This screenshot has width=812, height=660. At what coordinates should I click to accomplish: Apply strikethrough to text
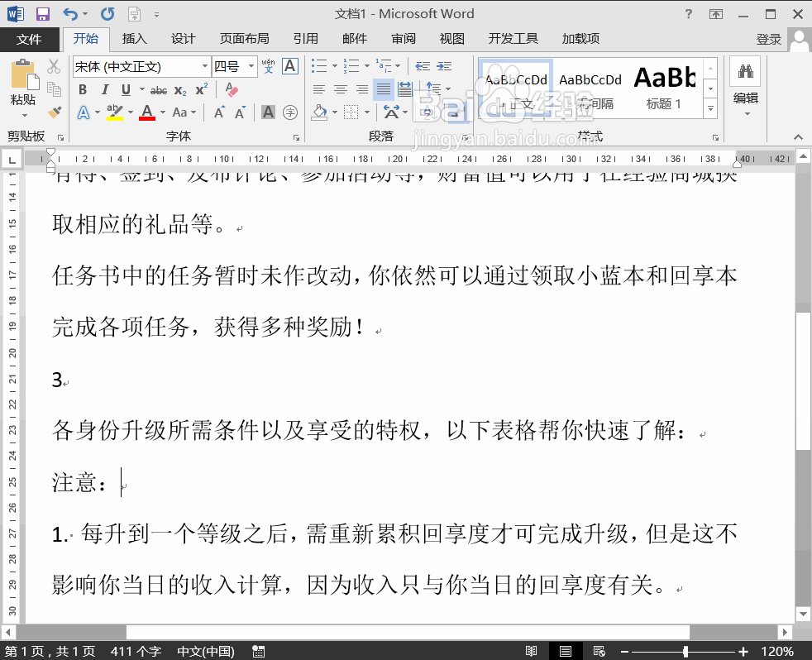[159, 90]
